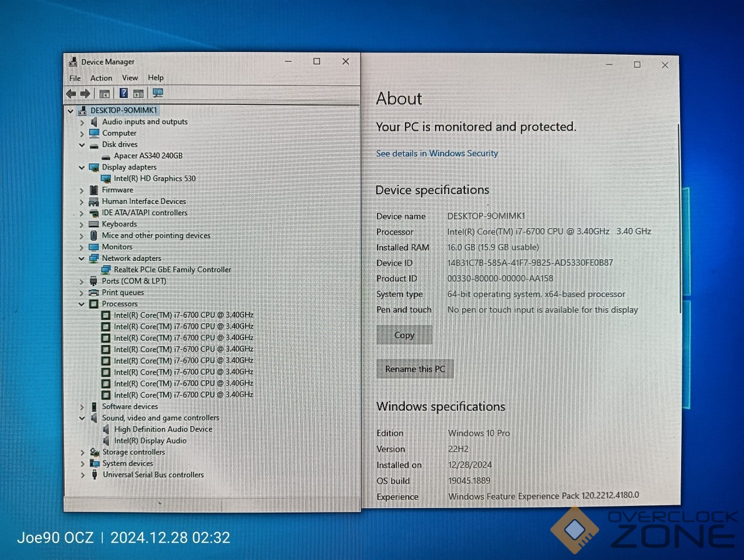
Task: Expand the Firmware node
Action: click(x=82, y=191)
